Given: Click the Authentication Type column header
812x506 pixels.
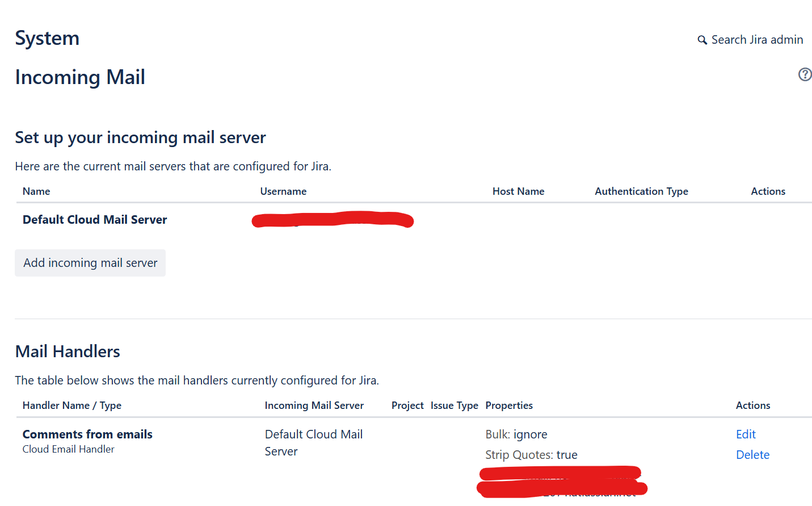Looking at the screenshot, I should (641, 191).
